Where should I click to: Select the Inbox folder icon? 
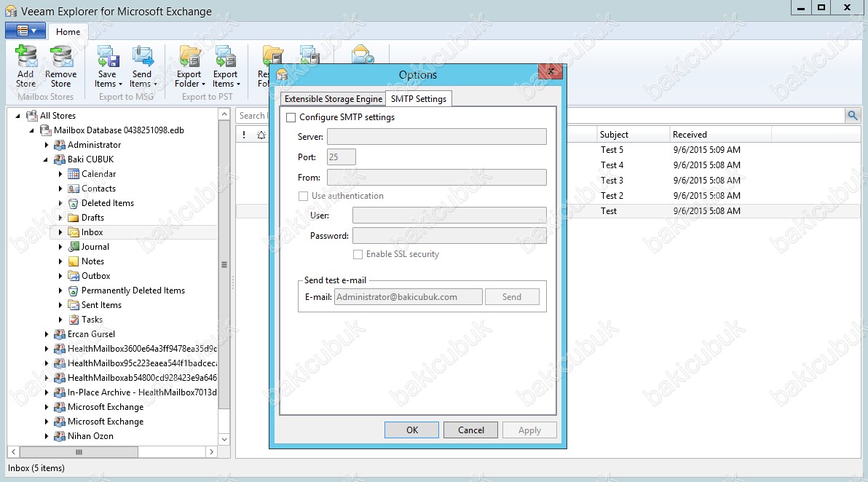(x=73, y=232)
